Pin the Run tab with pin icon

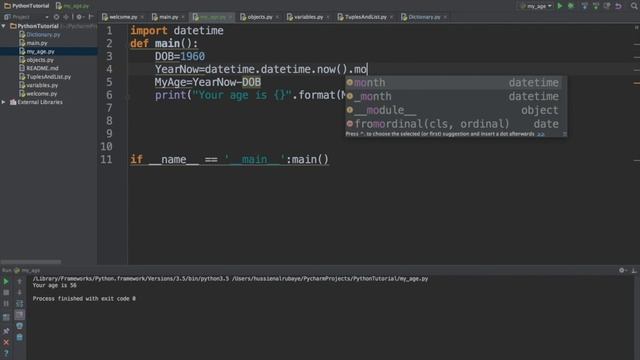(6, 331)
